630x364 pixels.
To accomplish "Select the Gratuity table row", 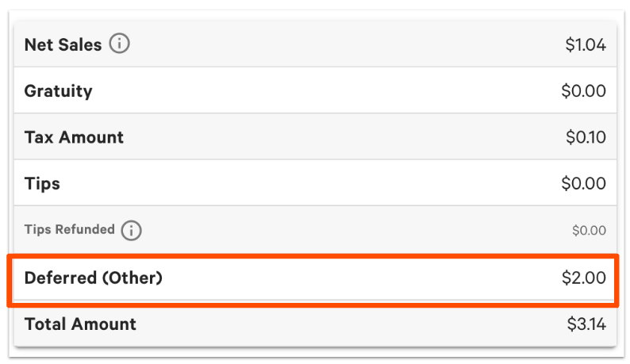I will click(313, 91).
